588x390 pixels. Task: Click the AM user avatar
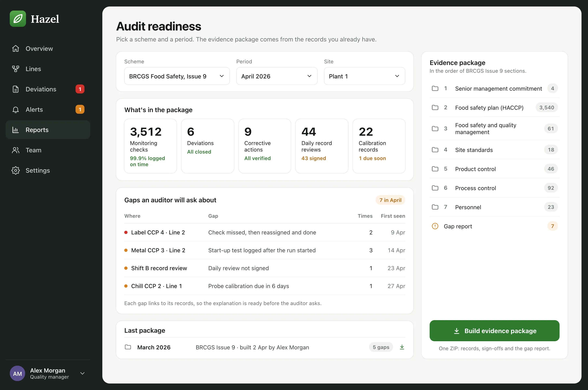pos(17,373)
